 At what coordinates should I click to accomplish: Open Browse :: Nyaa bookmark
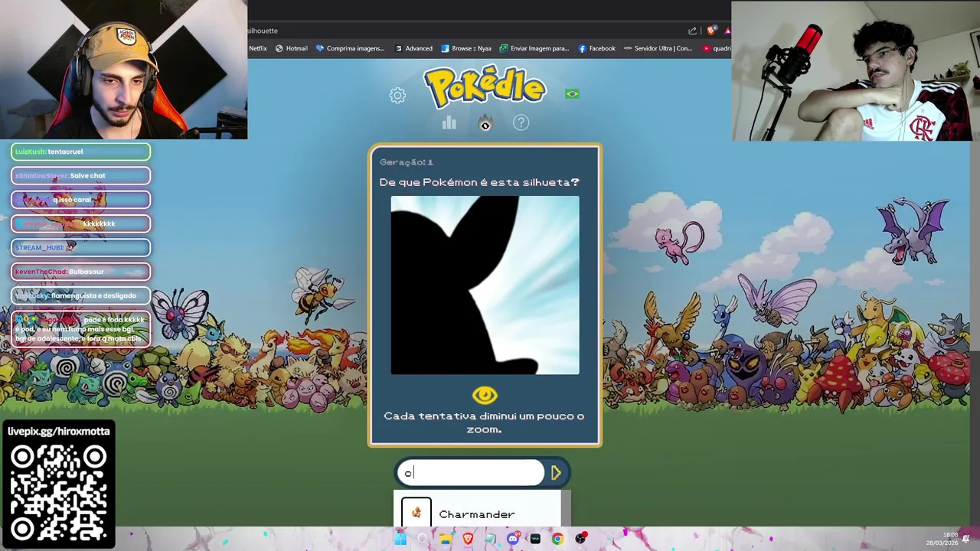(465, 48)
